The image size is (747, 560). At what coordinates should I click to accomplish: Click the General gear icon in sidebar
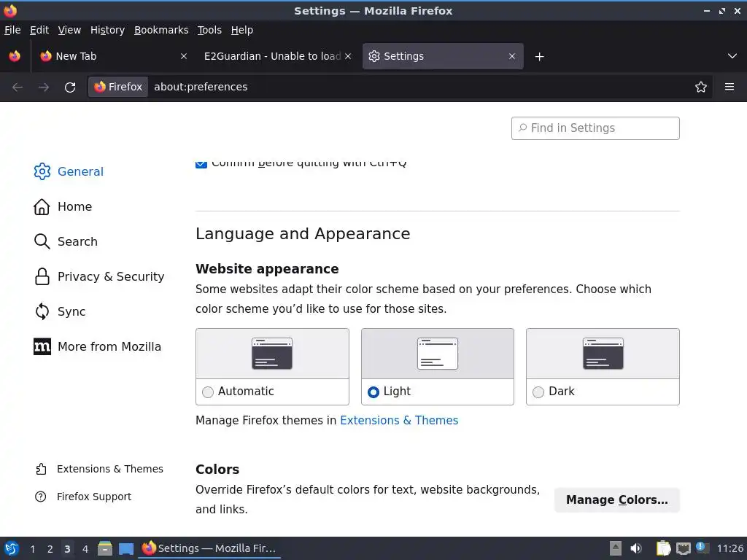(42, 171)
